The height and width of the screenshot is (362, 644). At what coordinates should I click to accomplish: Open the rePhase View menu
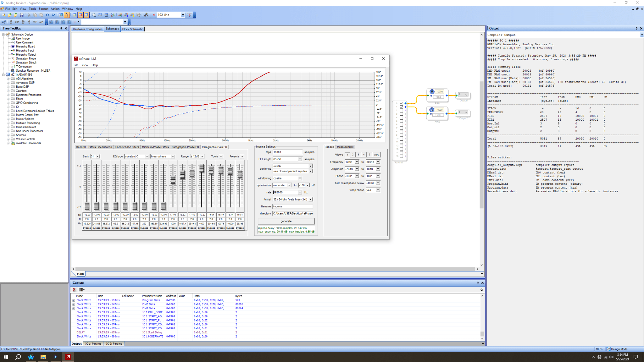tap(85, 65)
